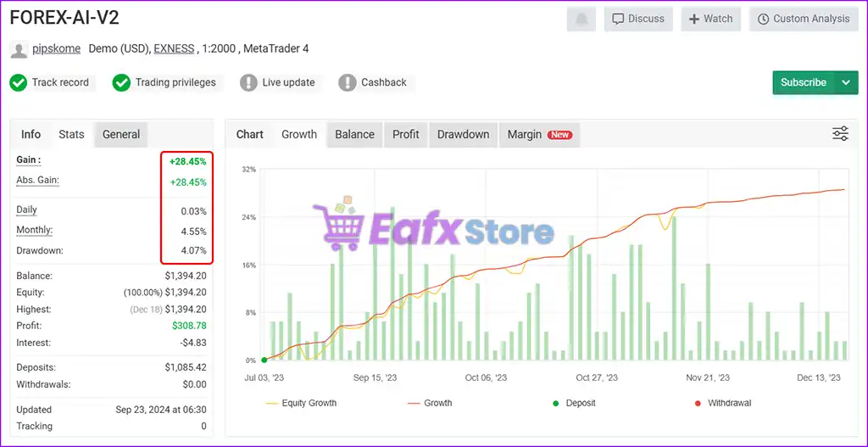
Task: Select the Profit chart tab
Action: coord(406,135)
